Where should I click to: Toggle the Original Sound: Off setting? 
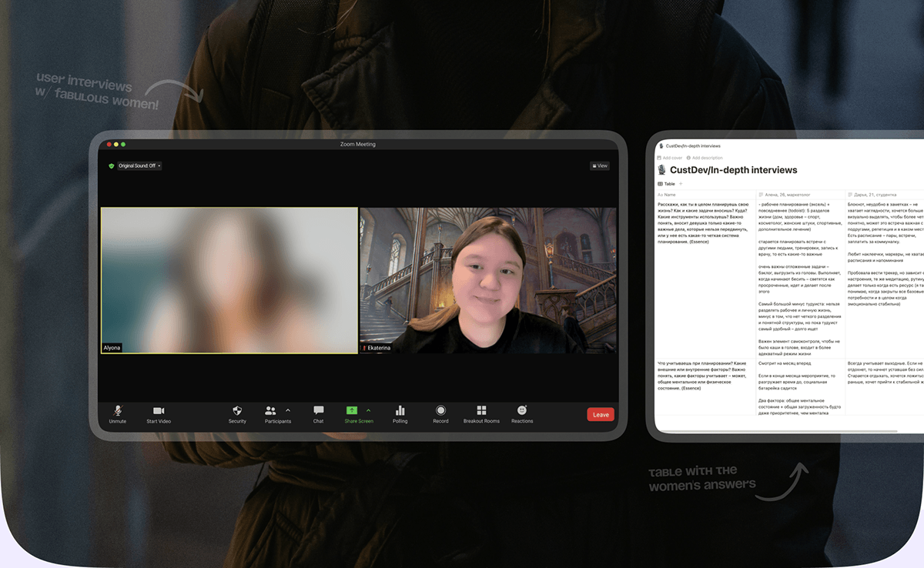(x=137, y=165)
